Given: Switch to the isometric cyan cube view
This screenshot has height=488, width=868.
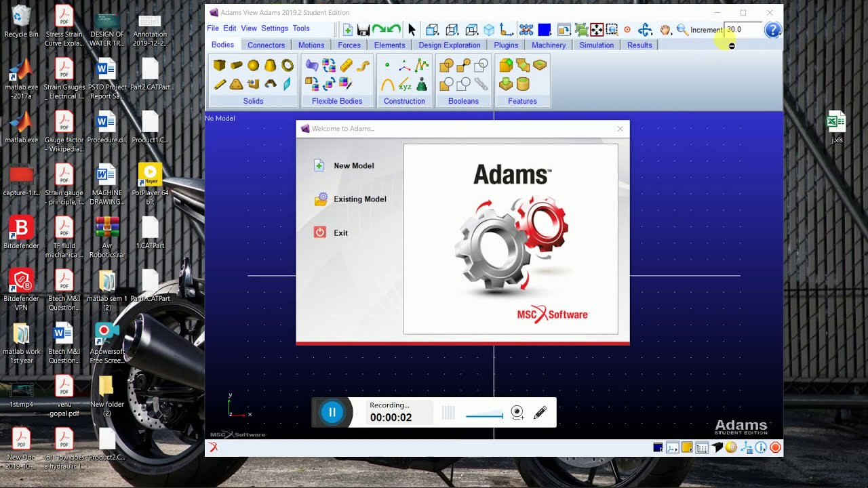Looking at the screenshot, I should (x=489, y=30).
